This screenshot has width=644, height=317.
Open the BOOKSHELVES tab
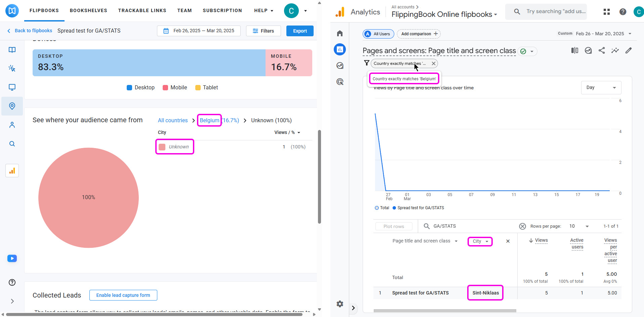(88, 11)
